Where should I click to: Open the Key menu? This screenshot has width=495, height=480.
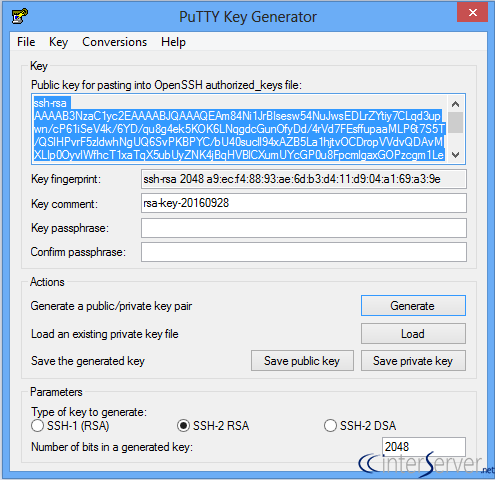pyautogui.click(x=58, y=42)
